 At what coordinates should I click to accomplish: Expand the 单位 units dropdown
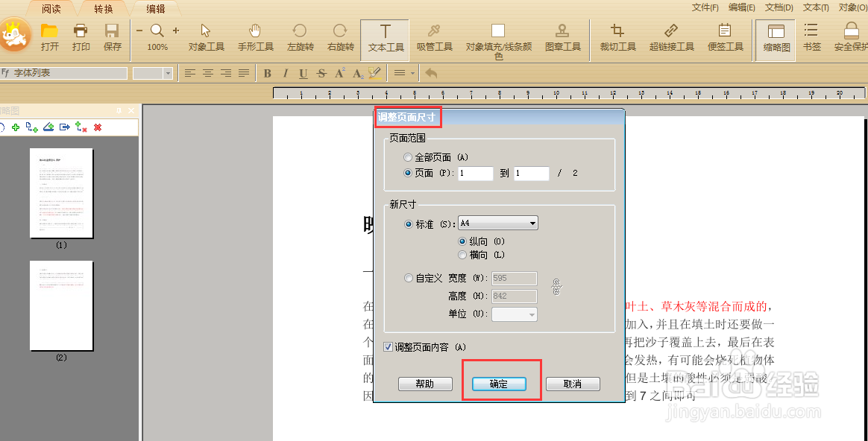(532, 314)
